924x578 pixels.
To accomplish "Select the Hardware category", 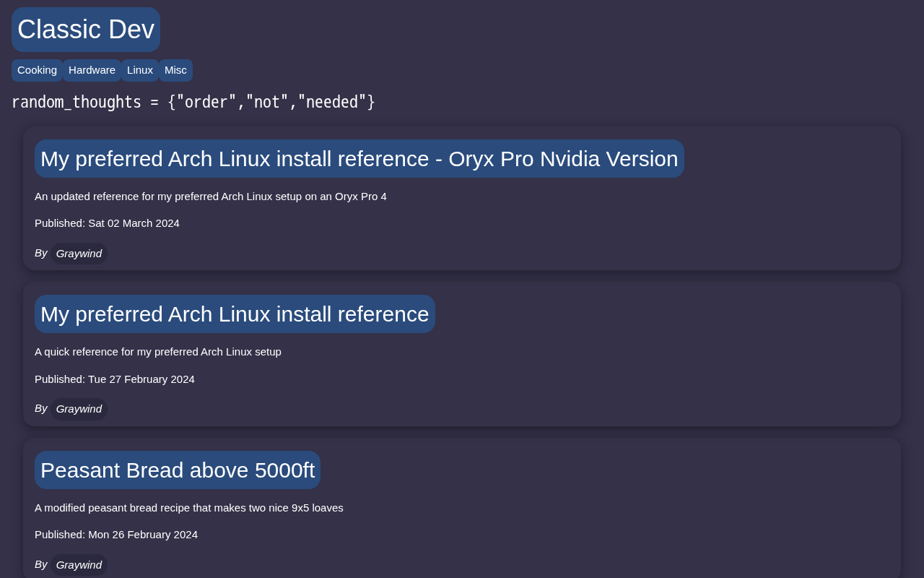I will coord(92,70).
